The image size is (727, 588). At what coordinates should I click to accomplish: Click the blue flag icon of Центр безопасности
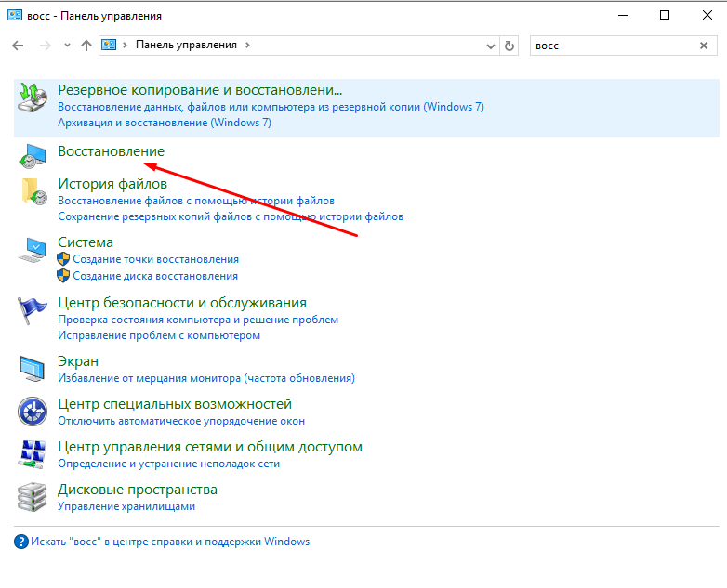(32, 310)
